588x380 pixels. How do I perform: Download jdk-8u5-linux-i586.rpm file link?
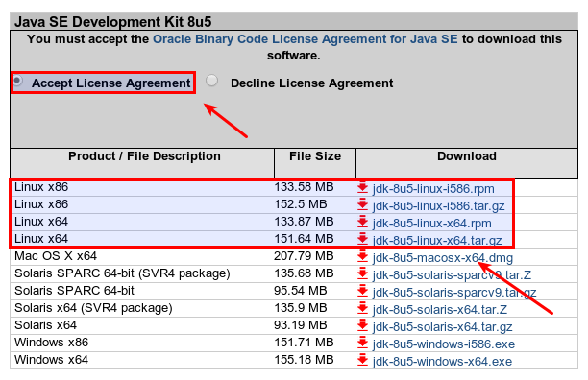coord(433,189)
